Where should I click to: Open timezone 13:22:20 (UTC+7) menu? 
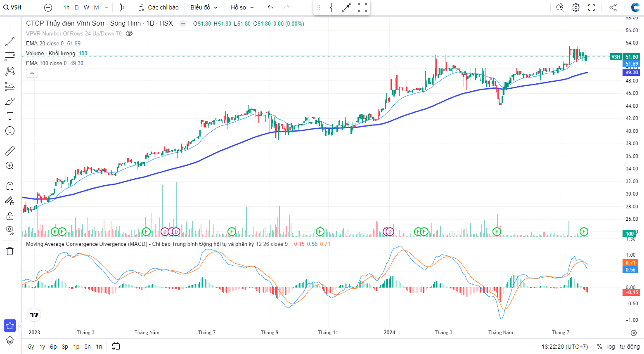[x=565, y=347]
